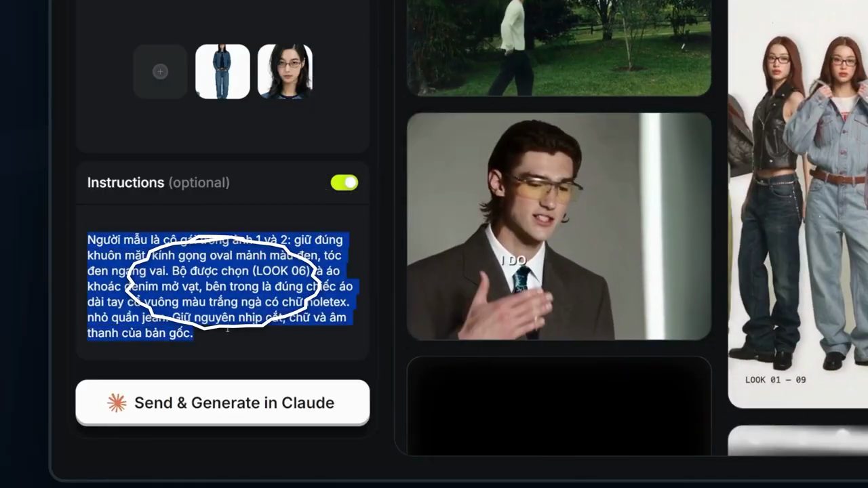Click inside the Instructions text area
Image resolution: width=868 pixels, height=488 pixels.
[222, 285]
